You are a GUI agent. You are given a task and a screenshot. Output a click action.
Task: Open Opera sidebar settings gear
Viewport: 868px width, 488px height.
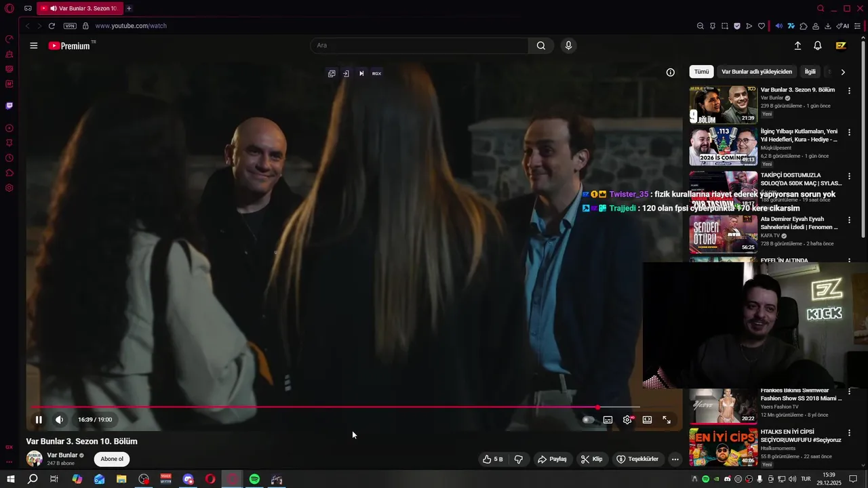[x=9, y=188]
